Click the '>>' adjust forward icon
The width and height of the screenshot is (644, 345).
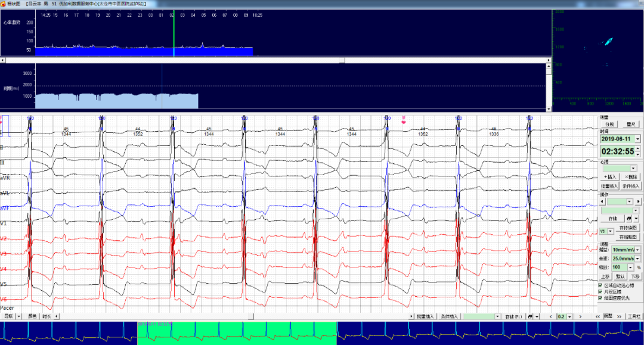point(619,316)
